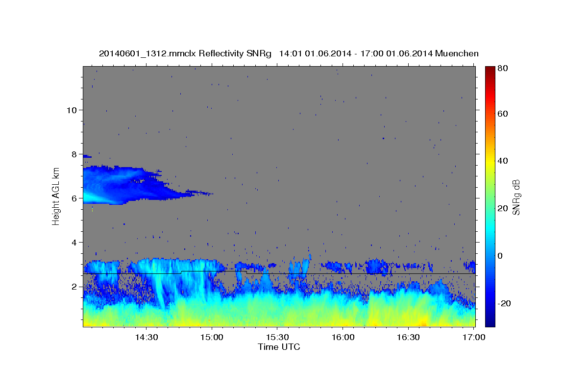Screen dimensions: 588x392
Task: Click the colorbar value label 40
Action: 502,161
